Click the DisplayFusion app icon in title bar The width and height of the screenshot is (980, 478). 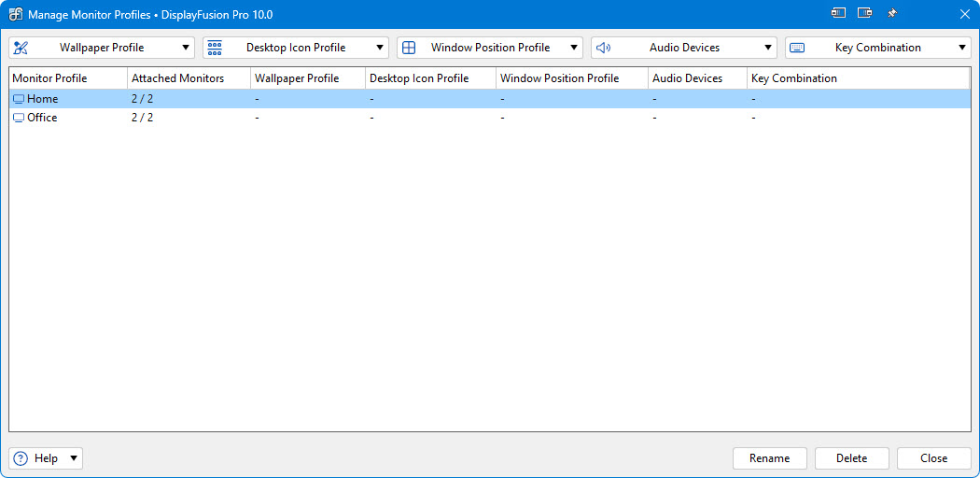point(16,15)
